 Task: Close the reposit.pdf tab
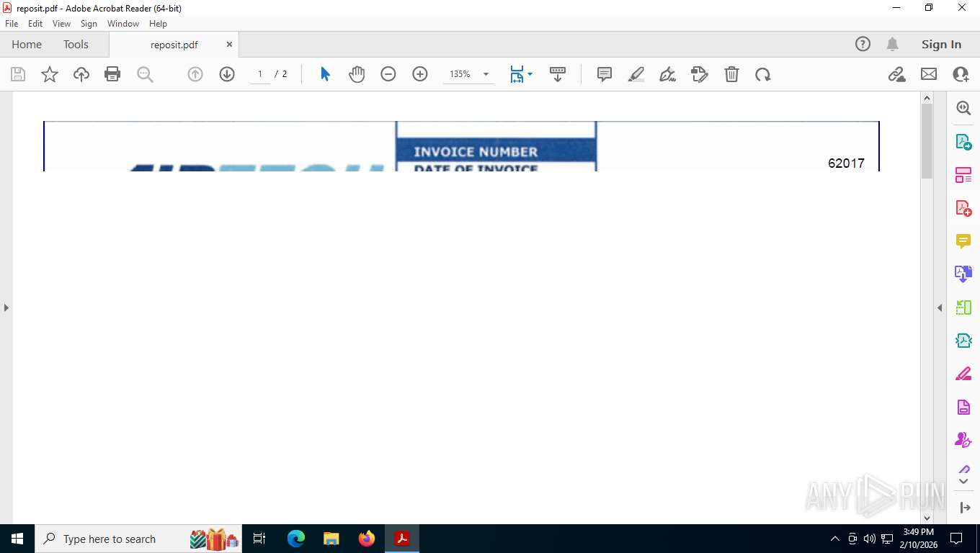tap(229, 44)
